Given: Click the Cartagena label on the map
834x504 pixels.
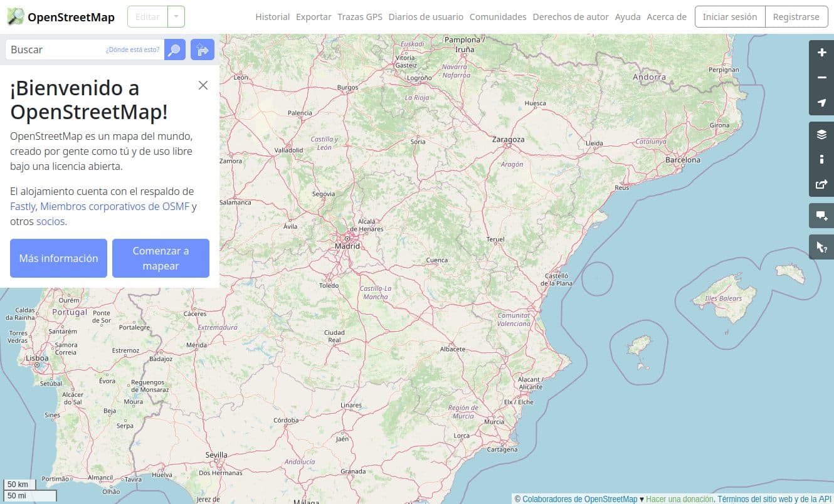Looking at the screenshot, I should pyautogui.click(x=502, y=449).
